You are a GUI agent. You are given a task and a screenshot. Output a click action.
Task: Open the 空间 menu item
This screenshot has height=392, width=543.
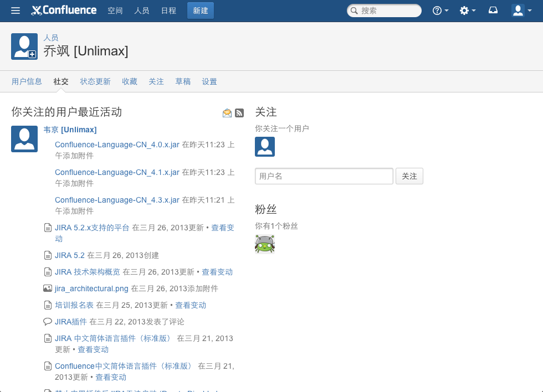pos(115,10)
